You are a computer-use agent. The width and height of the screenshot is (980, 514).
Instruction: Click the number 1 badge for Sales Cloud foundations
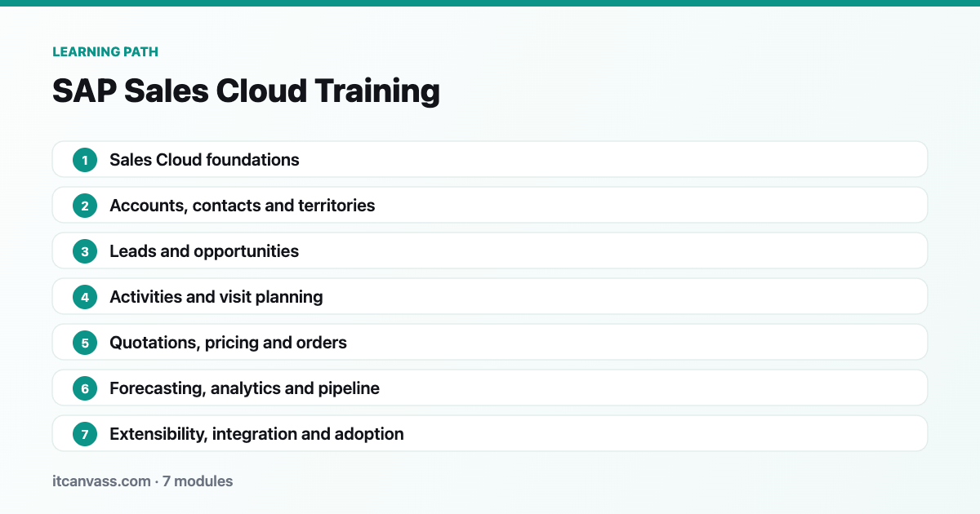85,160
